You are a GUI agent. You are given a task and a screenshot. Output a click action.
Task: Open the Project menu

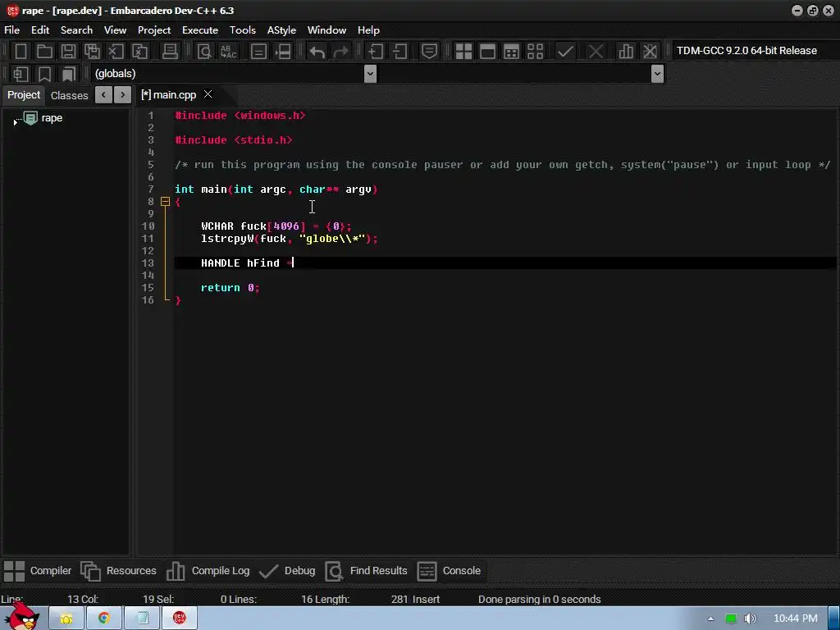[x=154, y=30]
